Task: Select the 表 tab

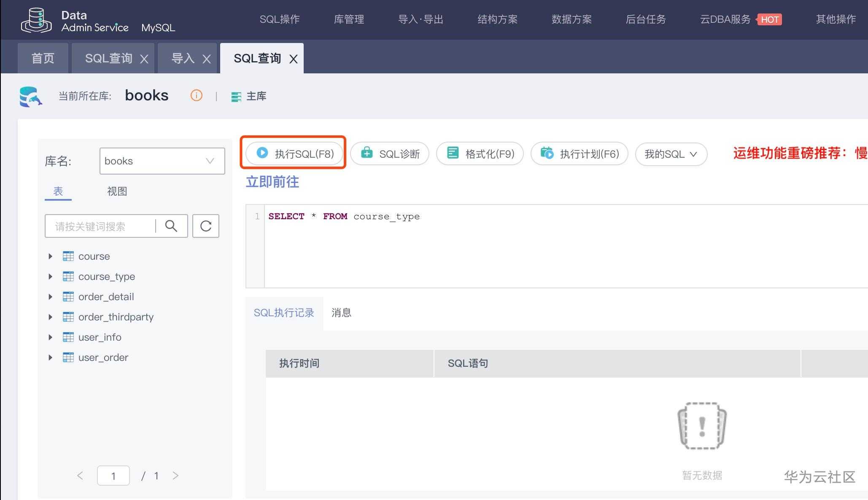Action: (x=58, y=191)
